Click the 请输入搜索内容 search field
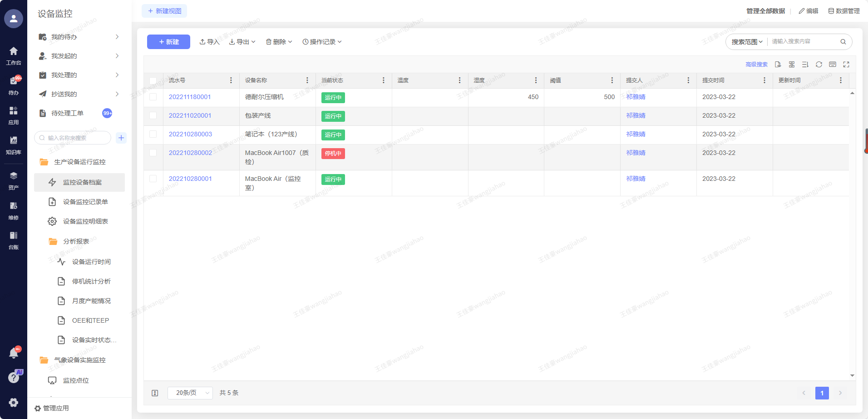 [803, 42]
